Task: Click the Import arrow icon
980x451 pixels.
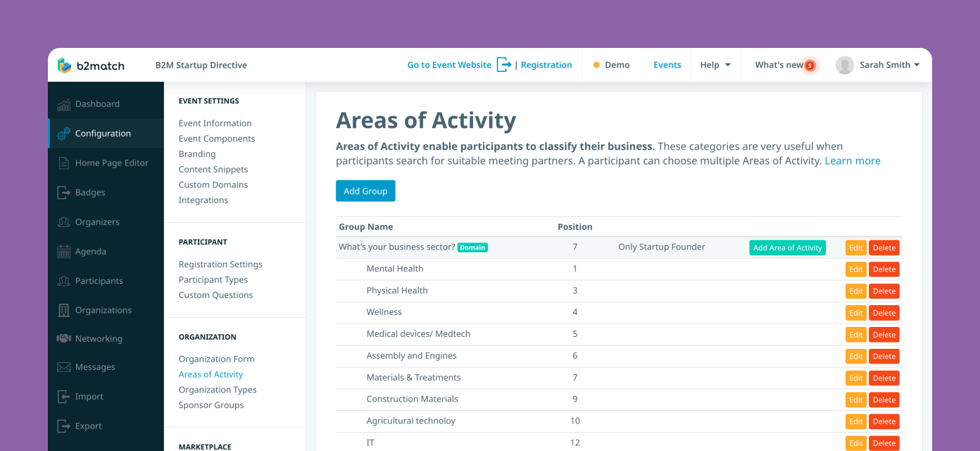Action: click(63, 397)
